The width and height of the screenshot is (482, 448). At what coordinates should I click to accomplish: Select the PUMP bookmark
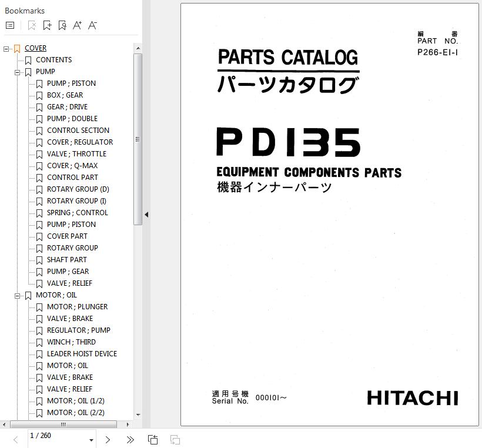(45, 71)
